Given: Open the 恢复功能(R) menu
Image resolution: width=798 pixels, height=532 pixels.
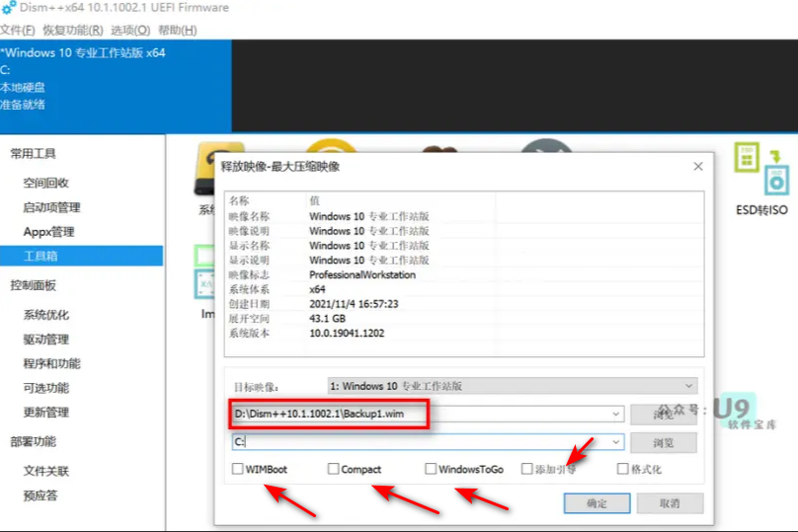Looking at the screenshot, I should (67, 31).
